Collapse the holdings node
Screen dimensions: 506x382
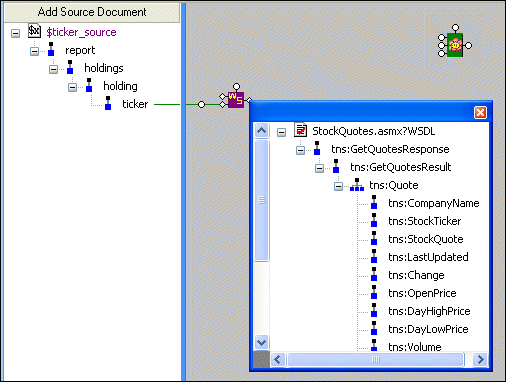click(53, 69)
